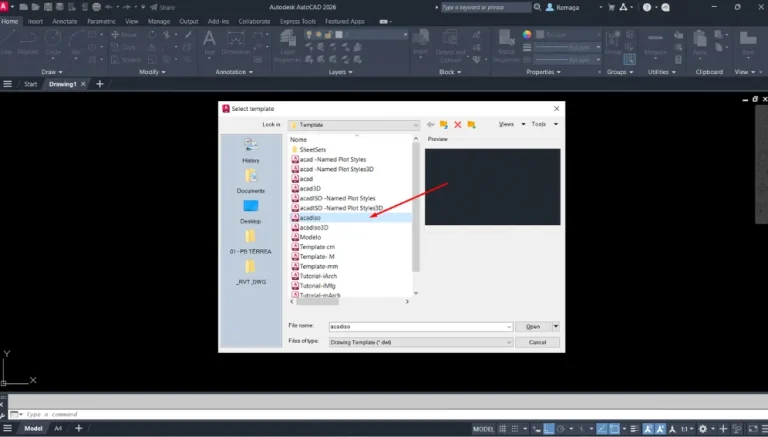
Task: Toggle MODEL space in the status bar
Action: click(x=483, y=429)
